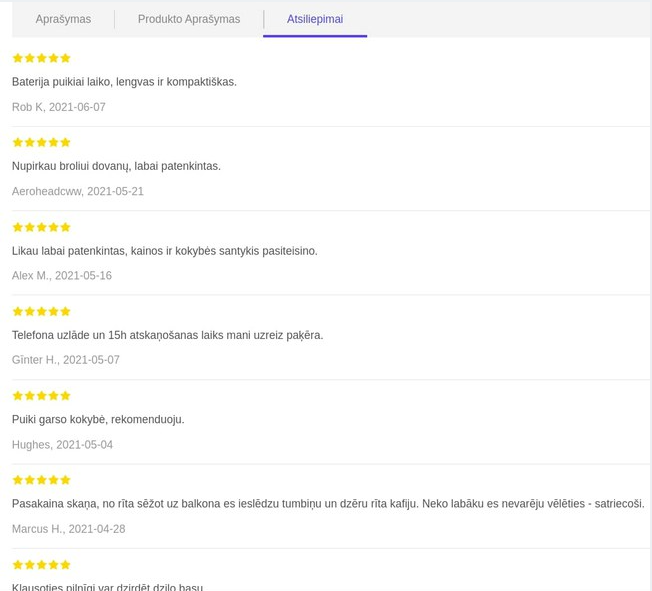The image size is (652, 591).
Task: Click review text "Telefona uzlāde un 15h"
Action: [167, 335]
